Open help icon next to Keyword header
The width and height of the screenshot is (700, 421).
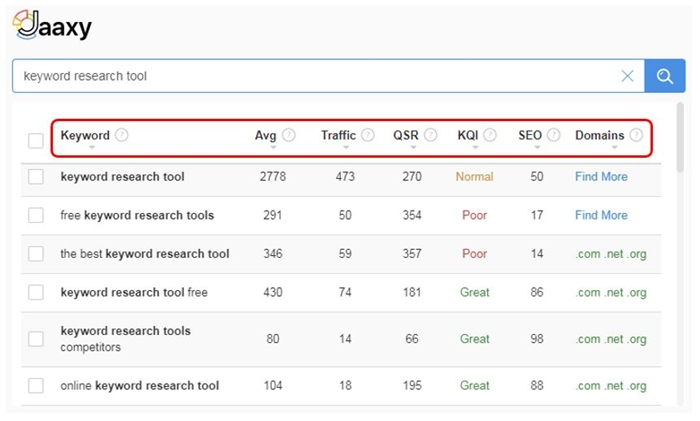pos(121,135)
